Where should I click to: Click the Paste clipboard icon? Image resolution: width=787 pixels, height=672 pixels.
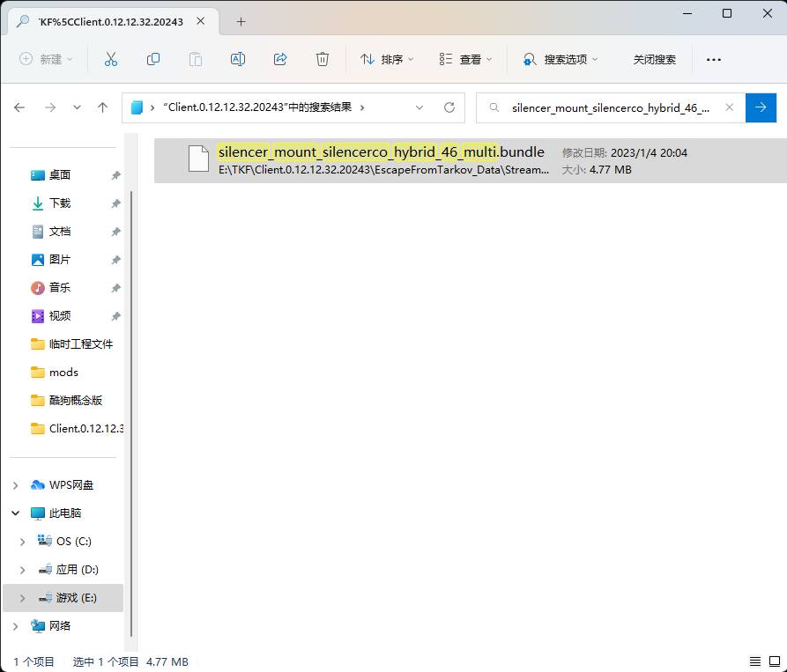(196, 59)
